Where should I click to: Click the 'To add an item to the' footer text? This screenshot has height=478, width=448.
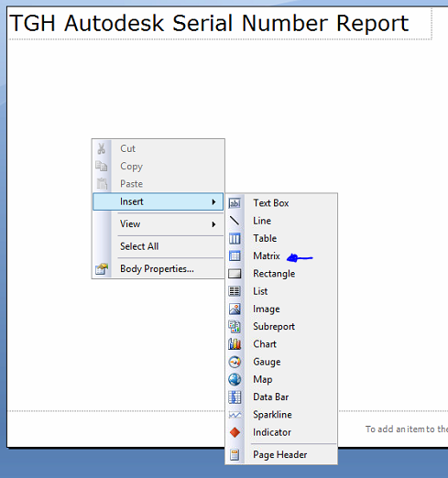pyautogui.click(x=407, y=429)
